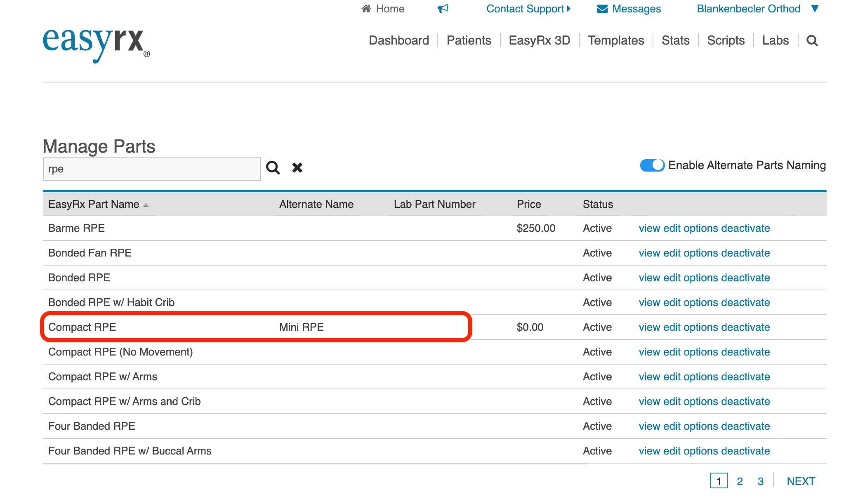The image size is (858, 504).
Task: Open options for Compact RPE part
Action: 700,327
